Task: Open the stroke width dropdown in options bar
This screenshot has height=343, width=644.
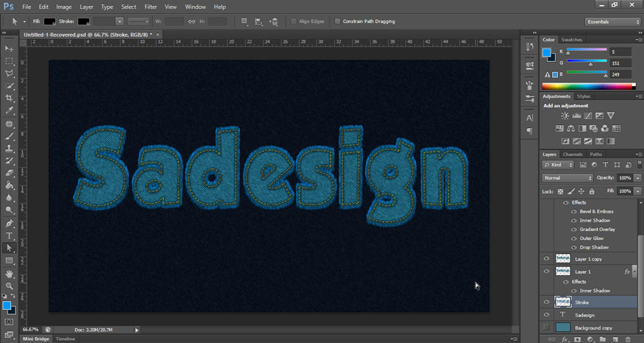Action: [x=119, y=21]
